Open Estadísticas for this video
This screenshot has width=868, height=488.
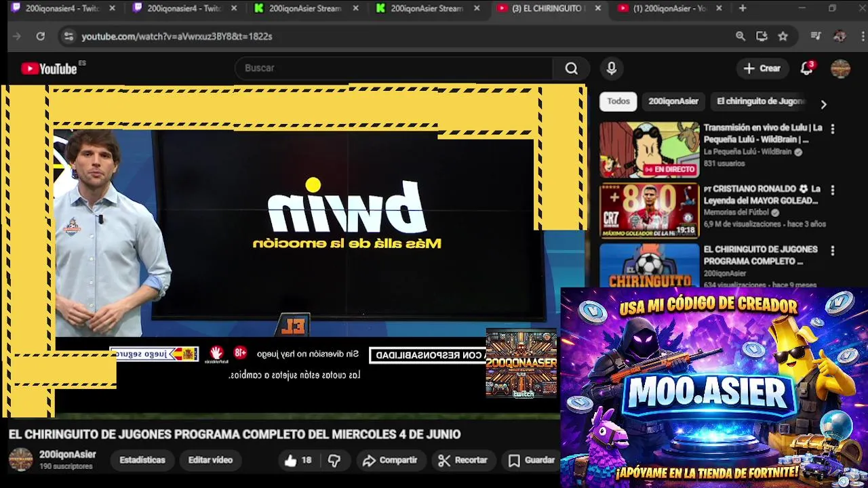click(x=142, y=460)
